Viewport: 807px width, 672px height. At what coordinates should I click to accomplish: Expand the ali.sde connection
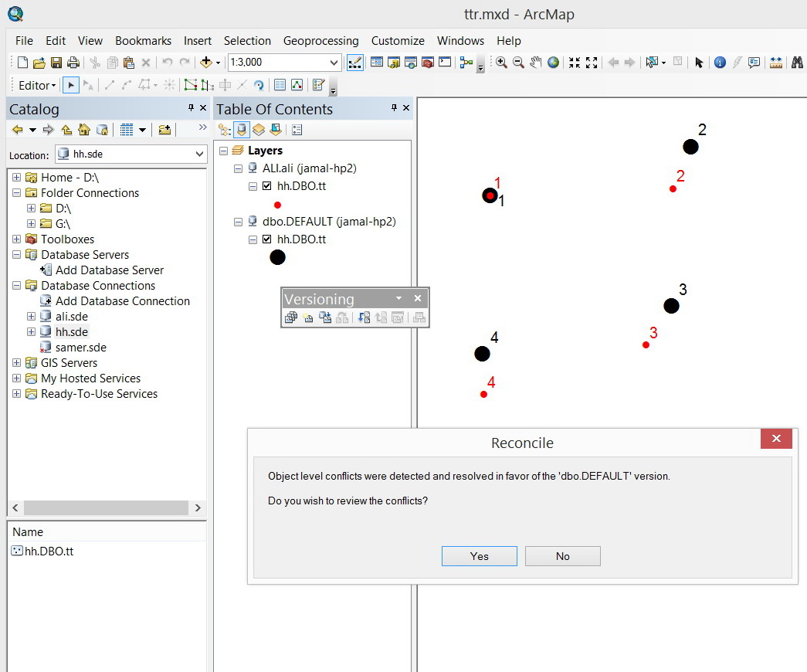(31, 316)
